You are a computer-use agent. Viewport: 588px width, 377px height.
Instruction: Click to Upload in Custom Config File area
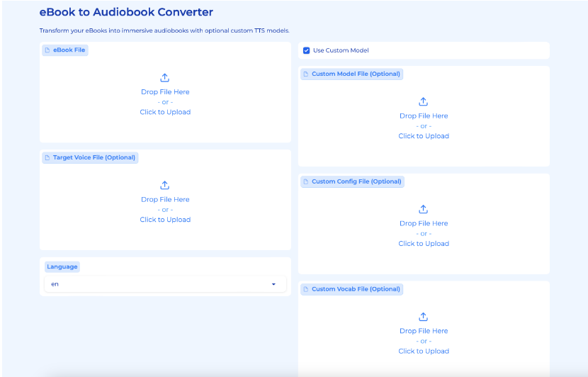tap(424, 244)
